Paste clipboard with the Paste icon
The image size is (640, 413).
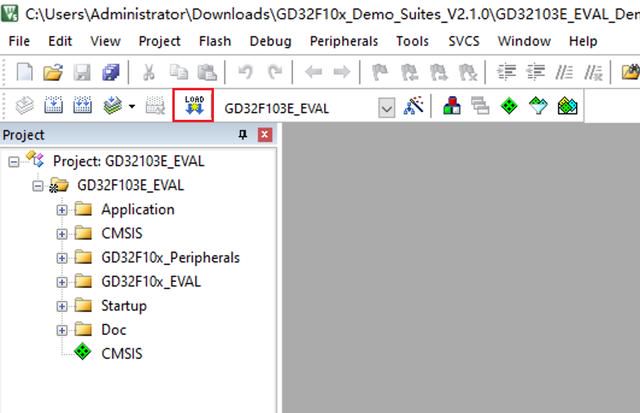[207, 72]
